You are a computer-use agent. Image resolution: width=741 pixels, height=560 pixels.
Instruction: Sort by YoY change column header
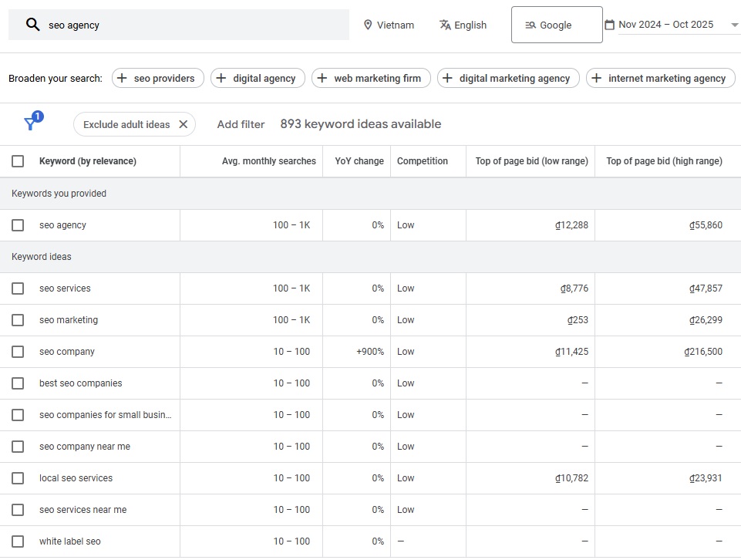pos(359,161)
